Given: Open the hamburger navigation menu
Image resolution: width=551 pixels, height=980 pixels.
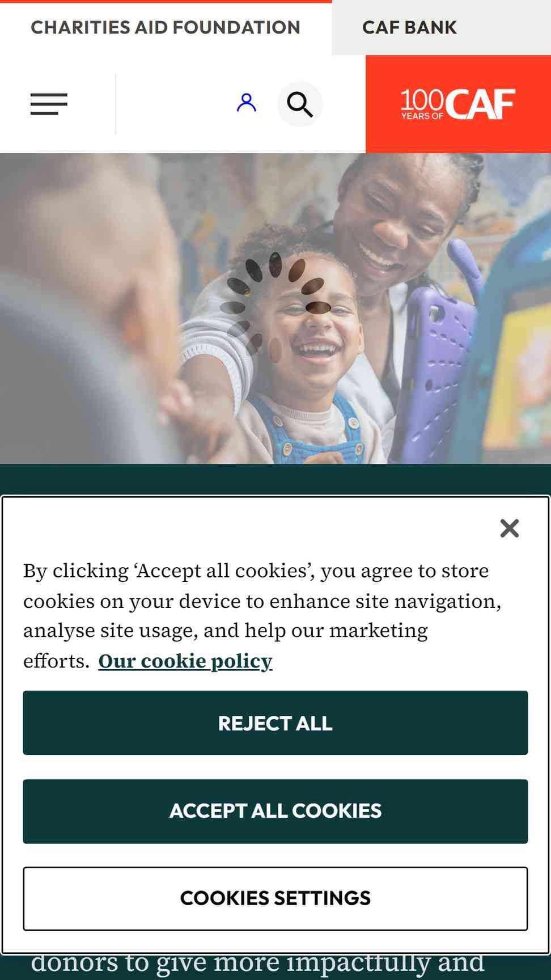Looking at the screenshot, I should (49, 104).
